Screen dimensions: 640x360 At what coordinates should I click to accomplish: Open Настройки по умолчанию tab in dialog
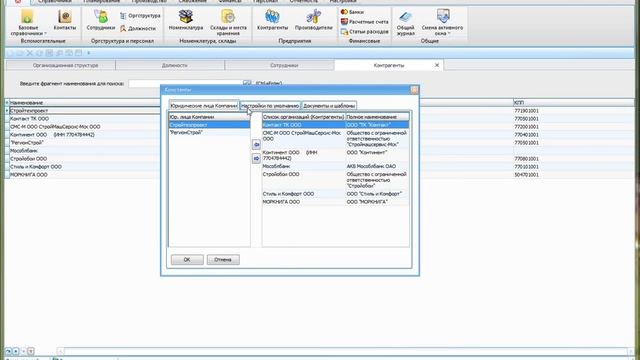tap(270, 106)
